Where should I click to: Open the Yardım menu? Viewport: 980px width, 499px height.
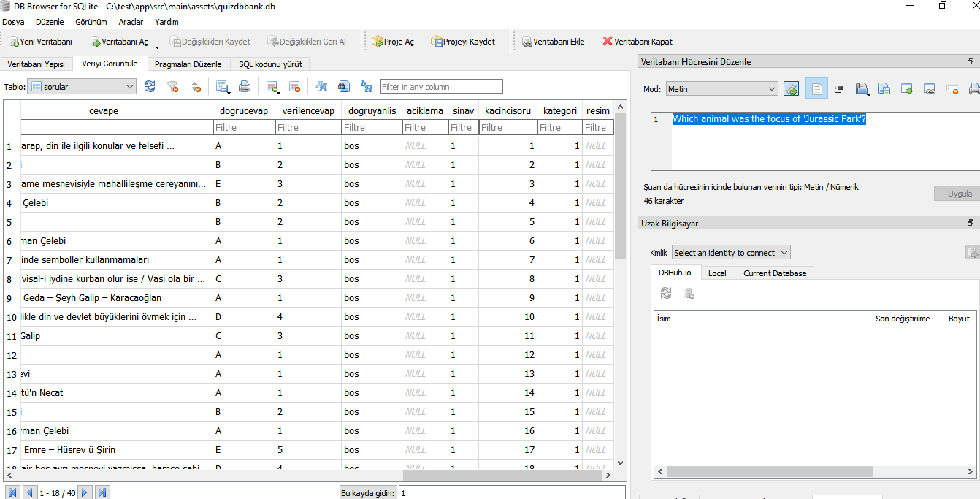166,22
